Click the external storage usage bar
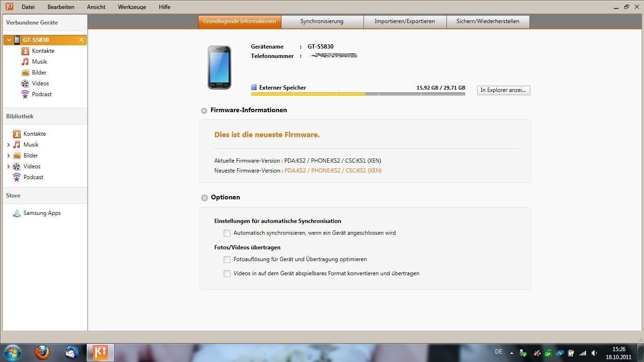Image resolution: width=644 pixels, height=362 pixels. (358, 94)
